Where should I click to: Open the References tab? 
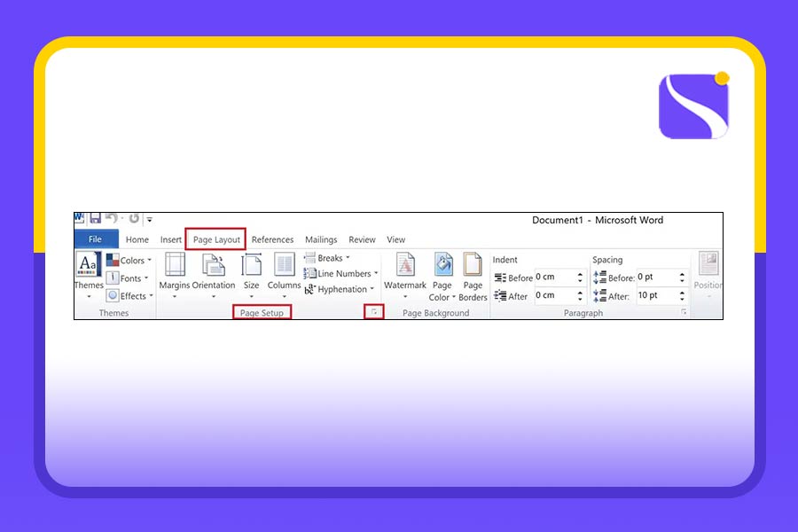coord(272,239)
